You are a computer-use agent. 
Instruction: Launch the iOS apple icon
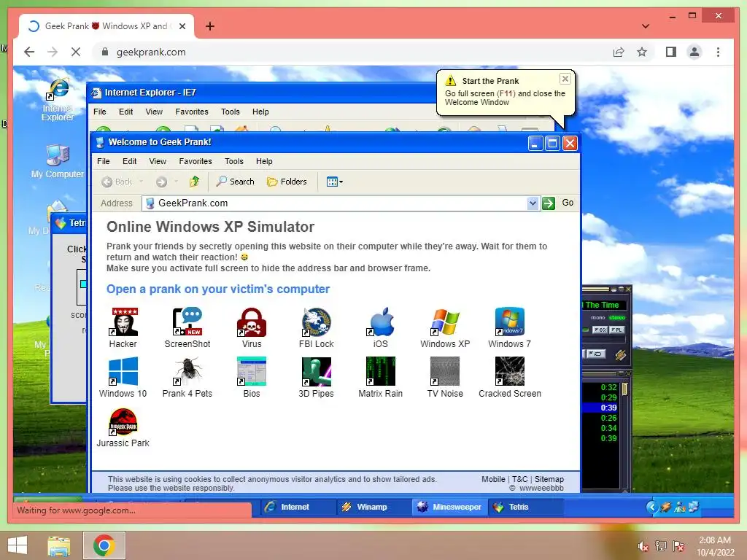tap(381, 322)
